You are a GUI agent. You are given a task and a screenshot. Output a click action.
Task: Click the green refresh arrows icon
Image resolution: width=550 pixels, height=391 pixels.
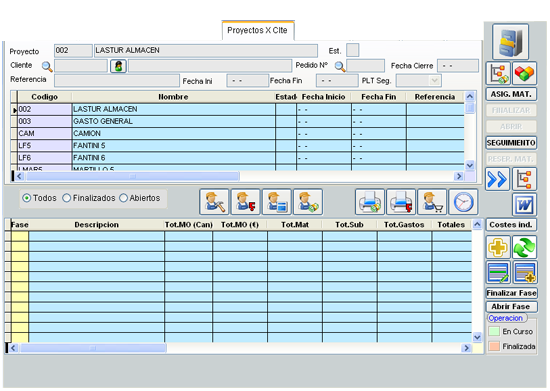(x=524, y=247)
